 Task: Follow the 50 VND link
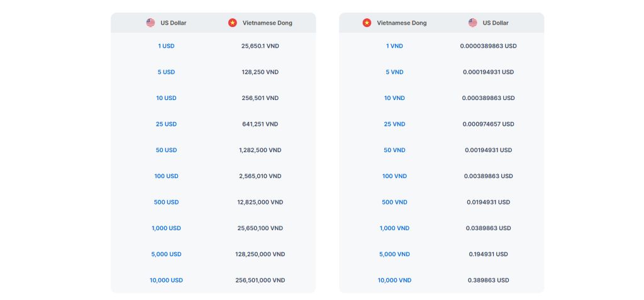(394, 150)
